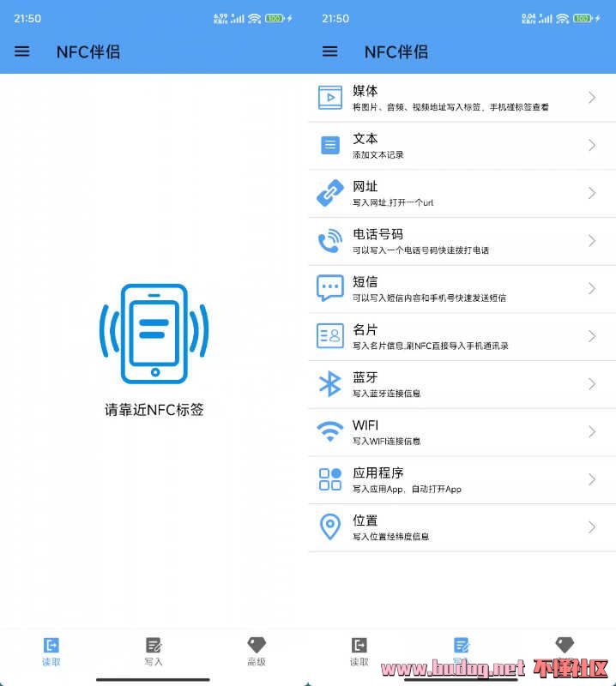616x686 pixels.
Task: Expand the 蓝牙 row chevron
Action: [x=592, y=383]
